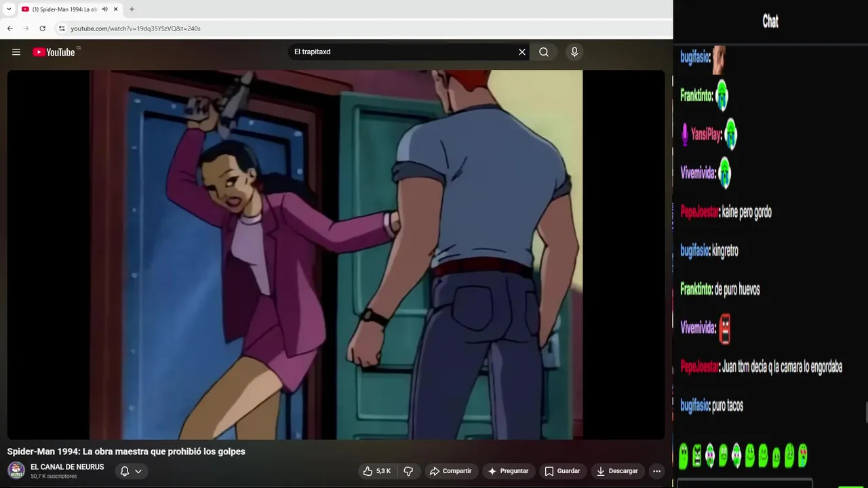This screenshot has width=868, height=488.
Task: Click the video player frame
Action: 336,255
